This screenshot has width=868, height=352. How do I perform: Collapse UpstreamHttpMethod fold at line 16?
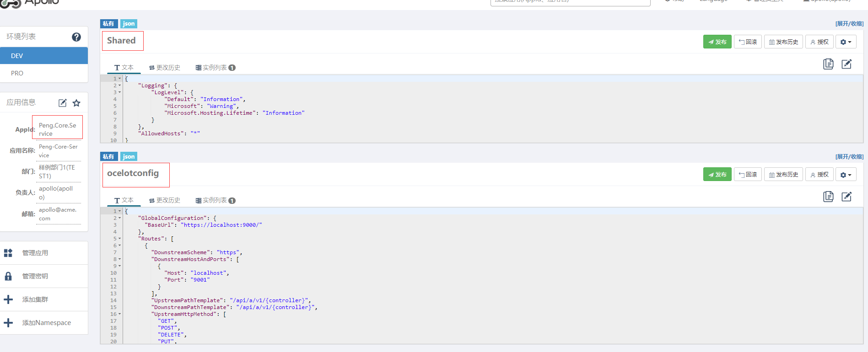click(120, 314)
